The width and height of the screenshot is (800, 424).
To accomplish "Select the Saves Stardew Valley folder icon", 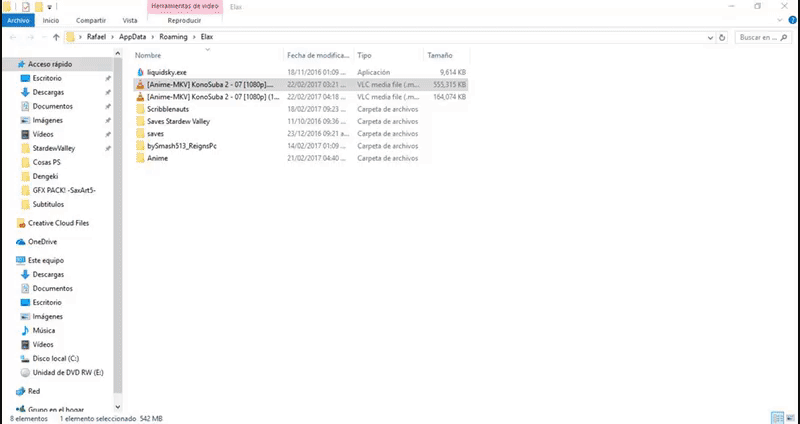I will coord(141,121).
